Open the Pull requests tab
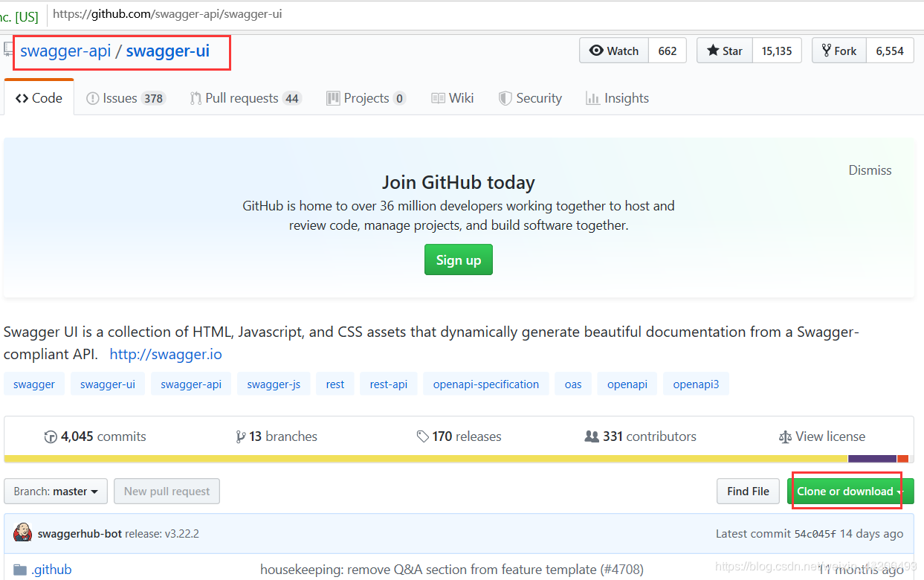 click(245, 98)
